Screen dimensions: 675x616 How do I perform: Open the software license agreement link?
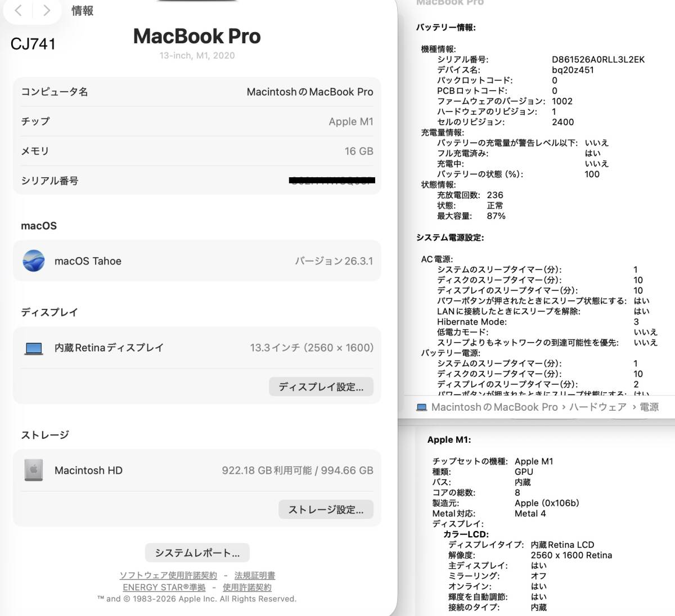(168, 575)
